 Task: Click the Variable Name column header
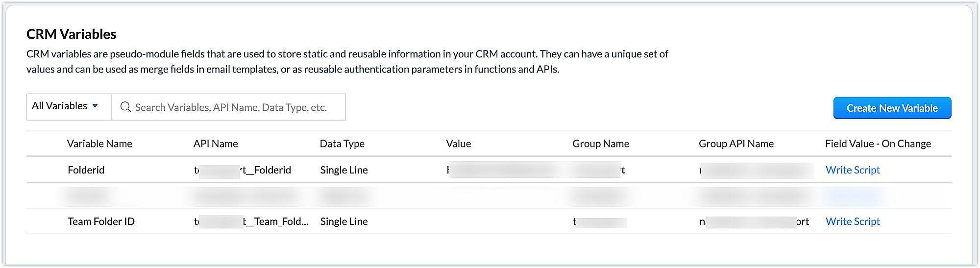click(x=99, y=144)
